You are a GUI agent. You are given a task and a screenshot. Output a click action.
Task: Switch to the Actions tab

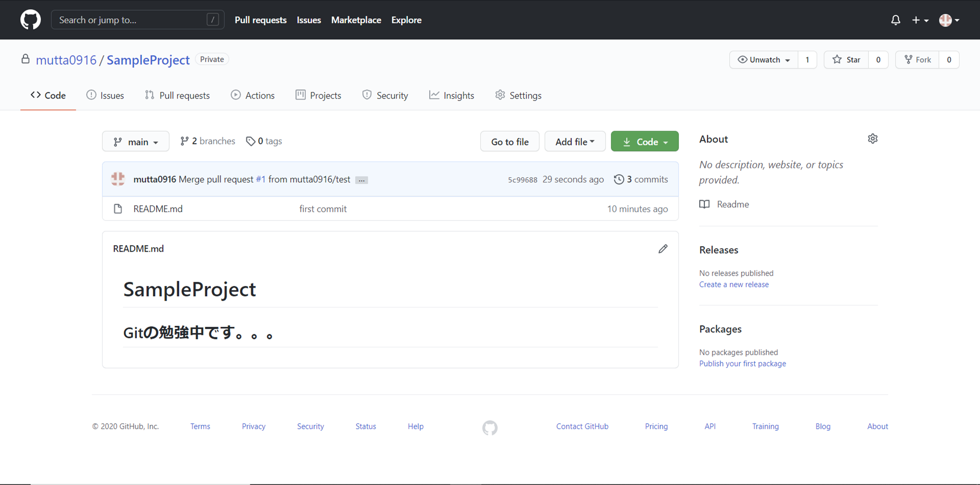pos(253,95)
